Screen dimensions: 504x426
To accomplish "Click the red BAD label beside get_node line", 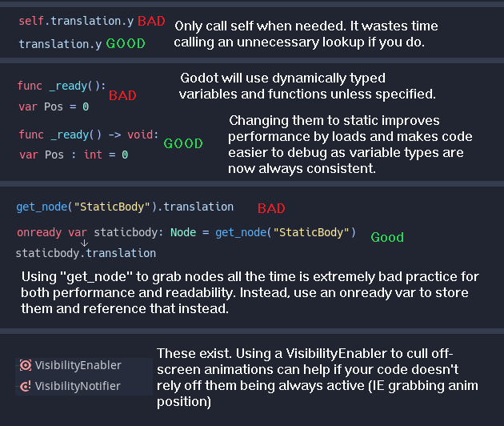I will coord(271,209).
